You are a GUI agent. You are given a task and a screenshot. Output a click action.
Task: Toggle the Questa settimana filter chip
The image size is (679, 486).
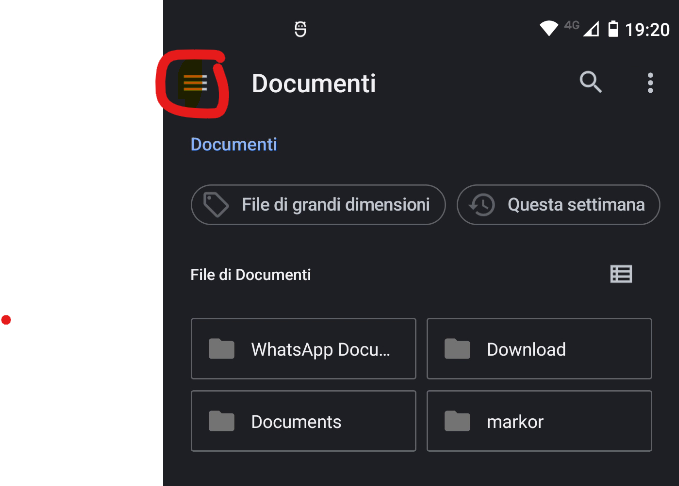pos(558,205)
